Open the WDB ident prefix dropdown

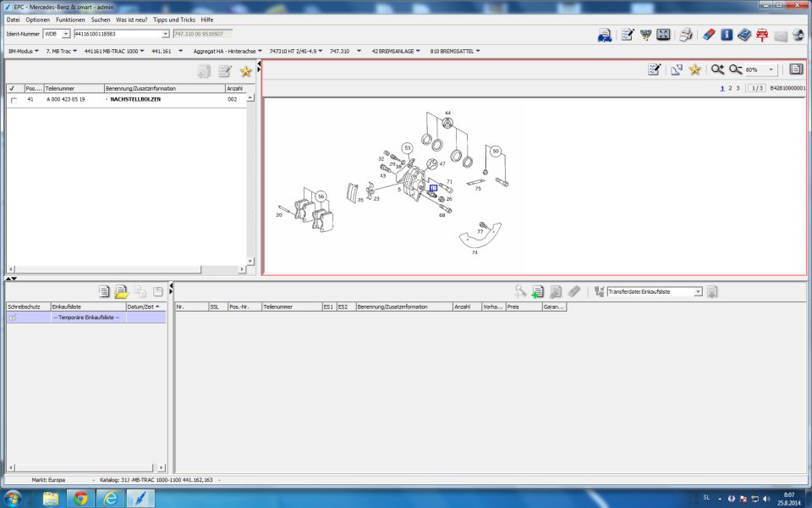point(66,34)
